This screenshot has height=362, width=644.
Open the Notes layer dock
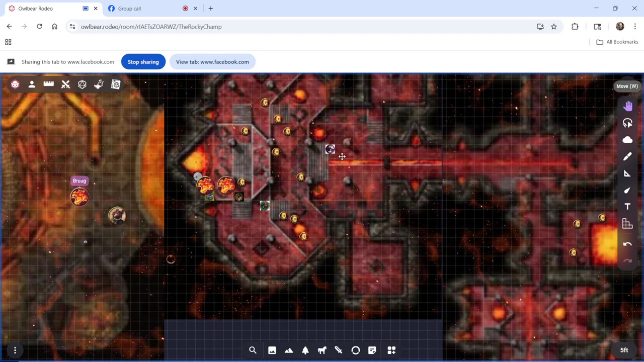click(372, 350)
